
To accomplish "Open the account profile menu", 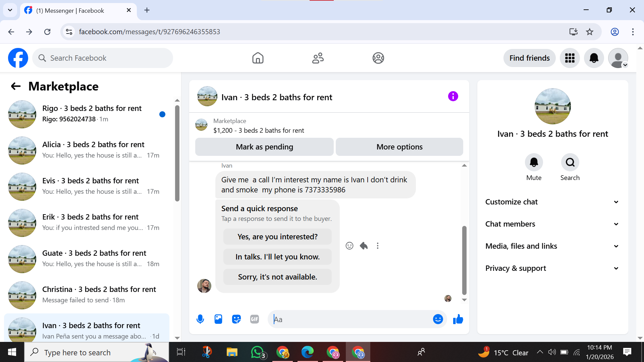I will pos(618,58).
